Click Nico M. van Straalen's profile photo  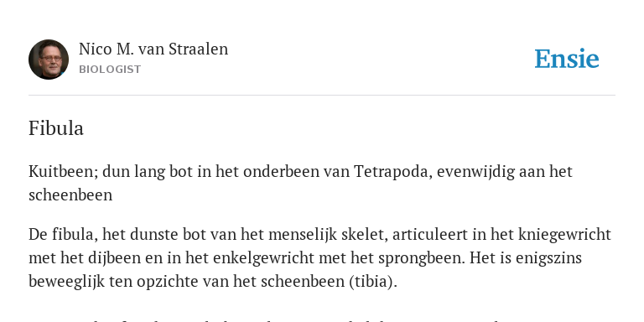click(x=49, y=60)
